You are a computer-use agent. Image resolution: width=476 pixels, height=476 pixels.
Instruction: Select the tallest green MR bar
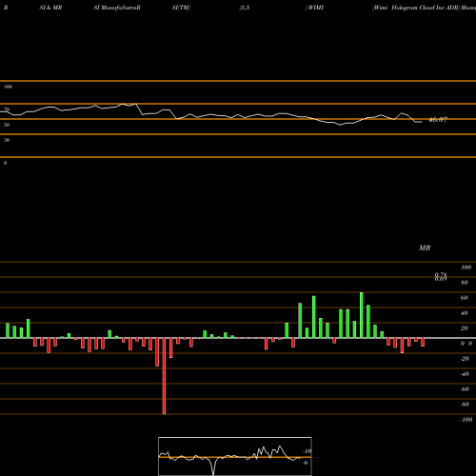point(362,315)
